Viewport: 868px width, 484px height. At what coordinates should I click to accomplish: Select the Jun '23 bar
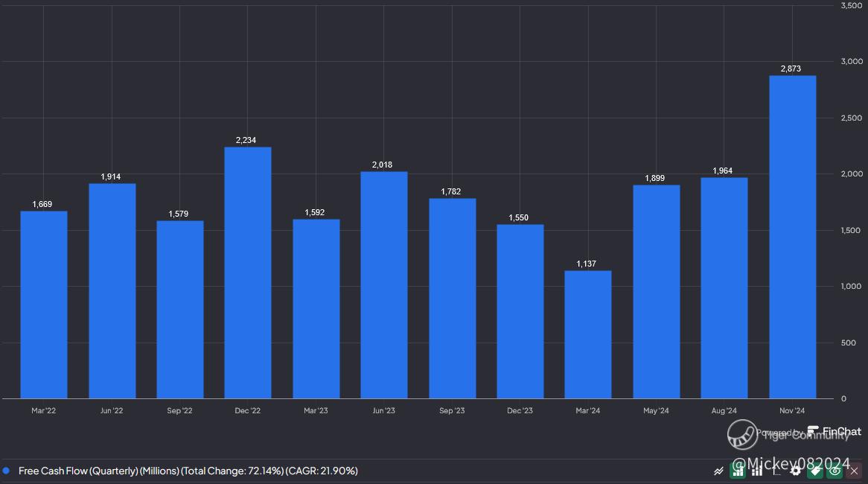pyautogui.click(x=383, y=284)
